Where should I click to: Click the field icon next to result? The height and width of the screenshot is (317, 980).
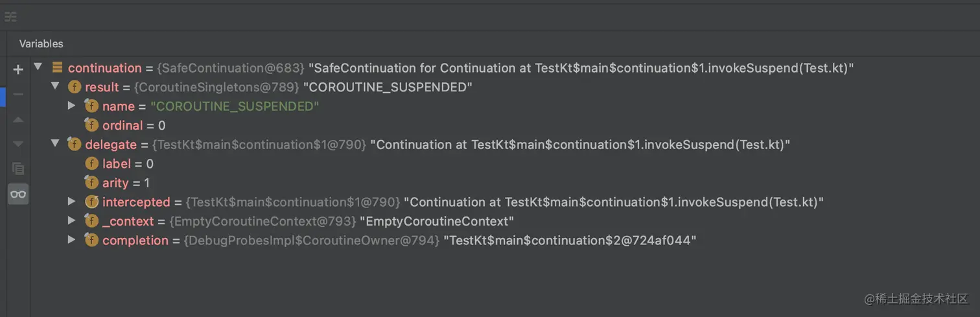(75, 87)
